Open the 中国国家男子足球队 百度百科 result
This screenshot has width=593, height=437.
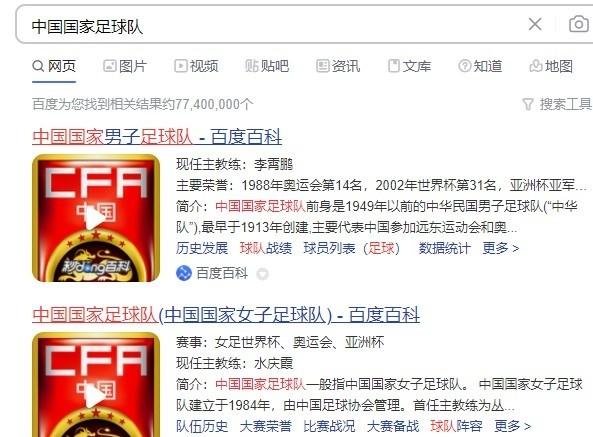tap(157, 137)
